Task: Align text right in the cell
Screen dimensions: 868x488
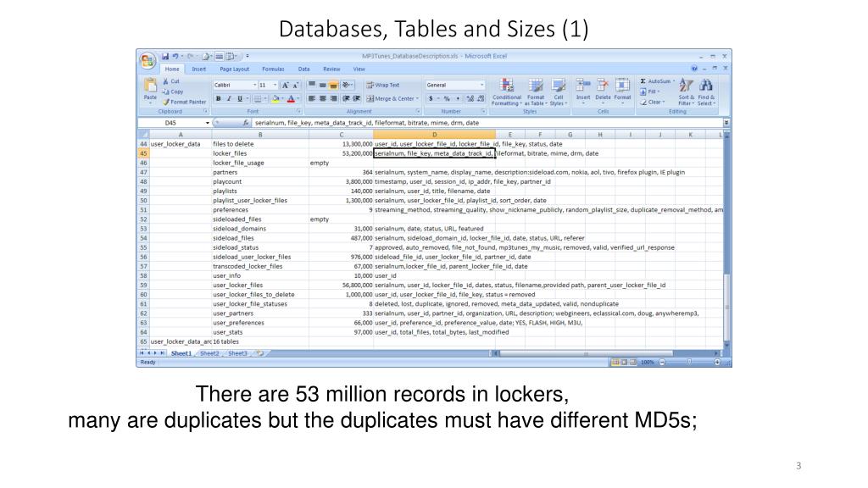Action: (x=333, y=98)
